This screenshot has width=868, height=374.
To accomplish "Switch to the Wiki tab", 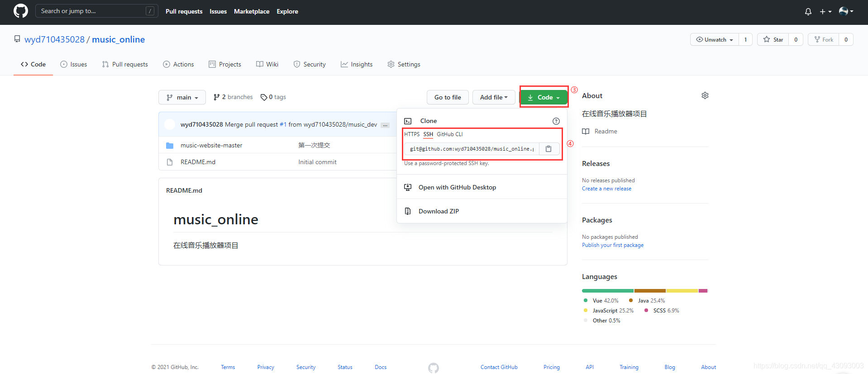I will coord(267,64).
